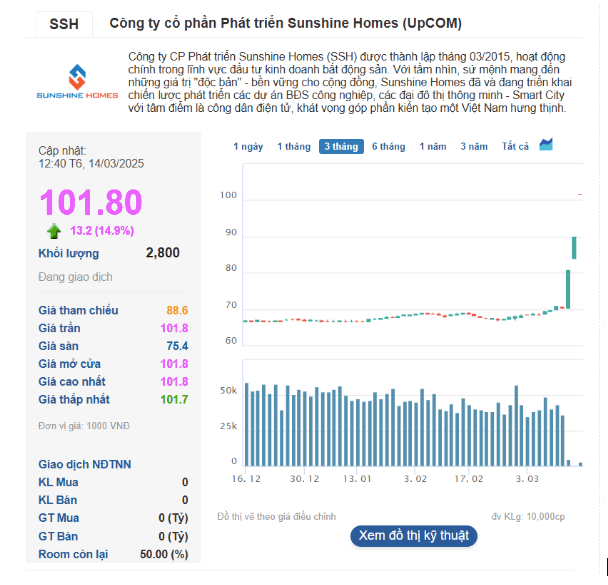Select the 6 tháng chart range
This screenshot has height=585, width=608.
389,147
